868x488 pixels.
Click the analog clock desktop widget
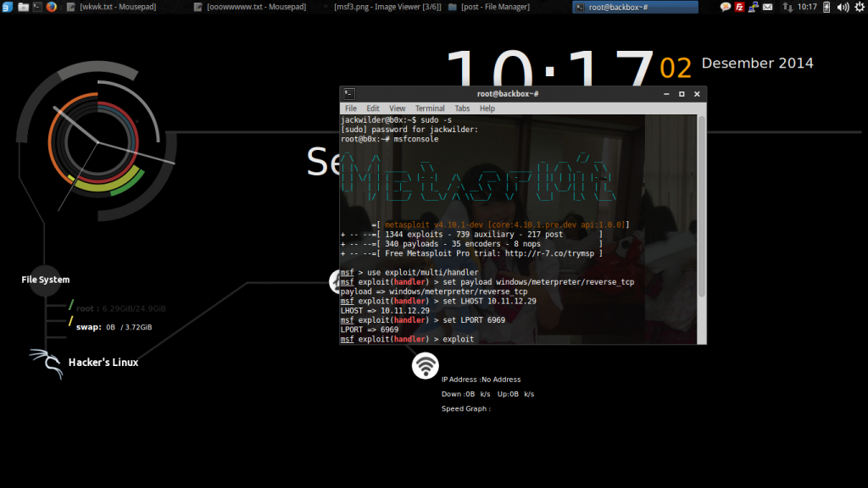97,141
